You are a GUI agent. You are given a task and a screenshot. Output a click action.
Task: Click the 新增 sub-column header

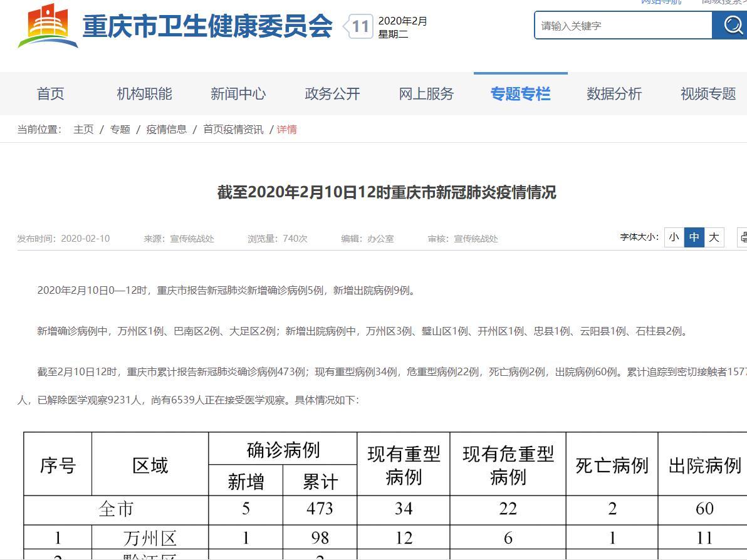[246, 481]
